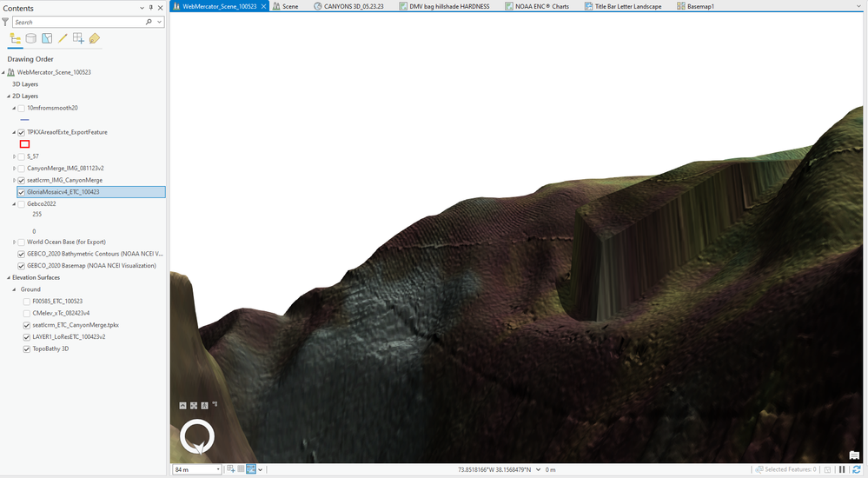Select List By Selection icon
The image size is (868, 478).
click(47, 38)
